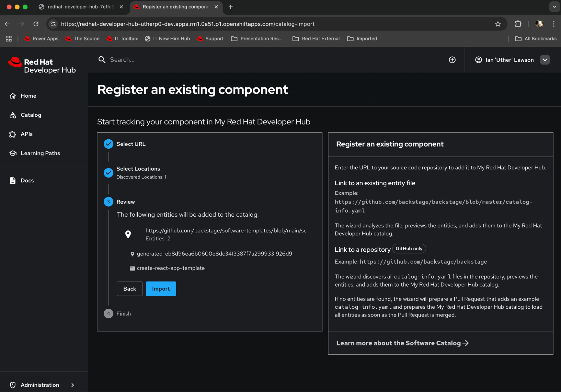Click the APIs puzzle icon

13,134
